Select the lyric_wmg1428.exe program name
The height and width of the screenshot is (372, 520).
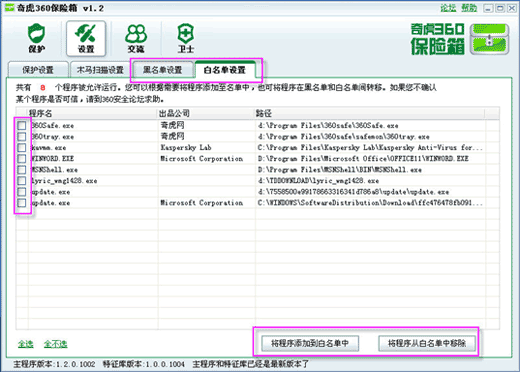pyautogui.click(x=64, y=181)
